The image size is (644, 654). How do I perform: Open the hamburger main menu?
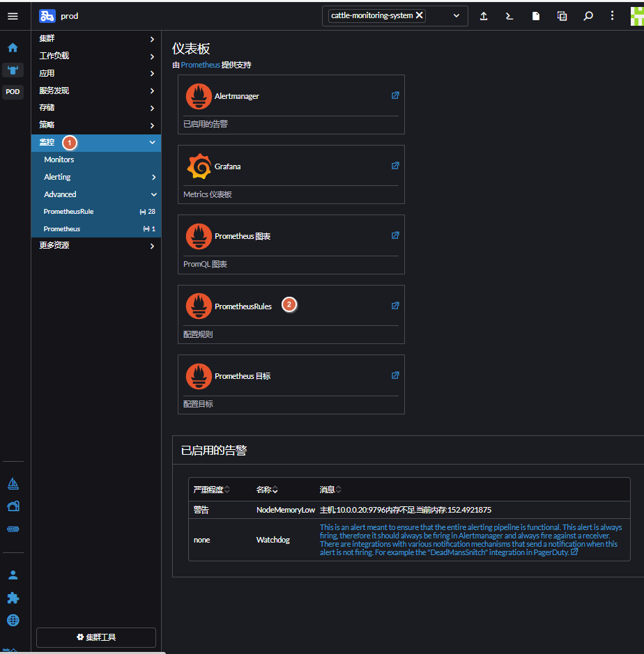click(13, 16)
